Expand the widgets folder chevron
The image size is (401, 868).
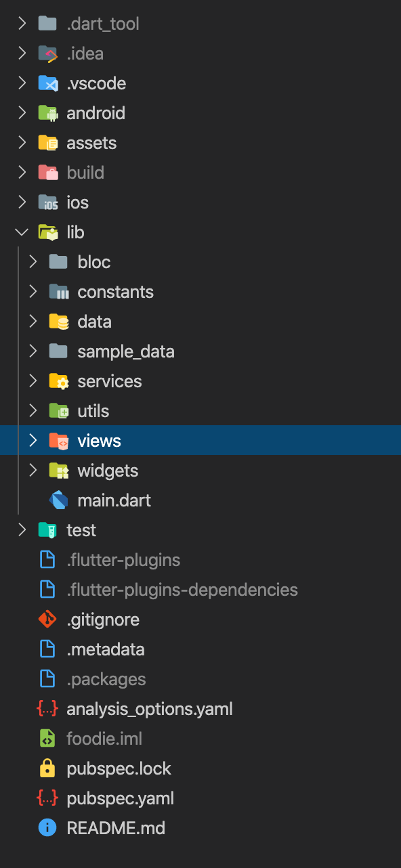click(33, 471)
